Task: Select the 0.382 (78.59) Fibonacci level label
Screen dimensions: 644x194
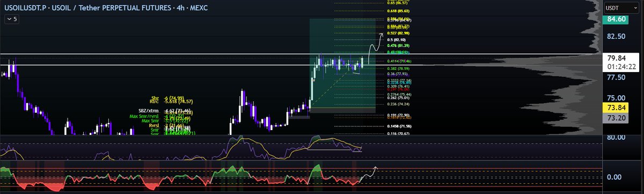Action: [x=398, y=69]
